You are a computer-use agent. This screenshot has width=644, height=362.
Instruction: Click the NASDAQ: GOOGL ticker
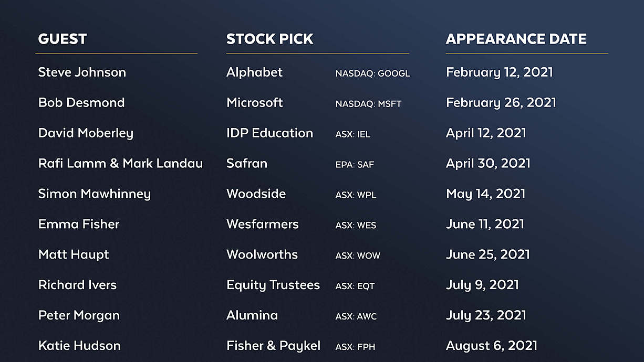(372, 73)
